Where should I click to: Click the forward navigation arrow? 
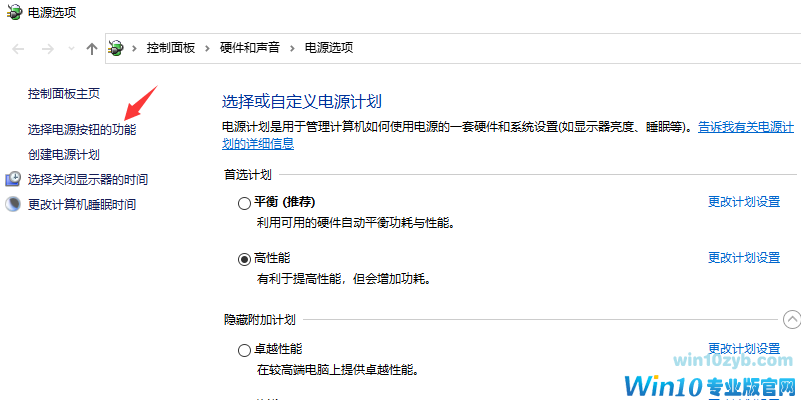click(x=46, y=48)
